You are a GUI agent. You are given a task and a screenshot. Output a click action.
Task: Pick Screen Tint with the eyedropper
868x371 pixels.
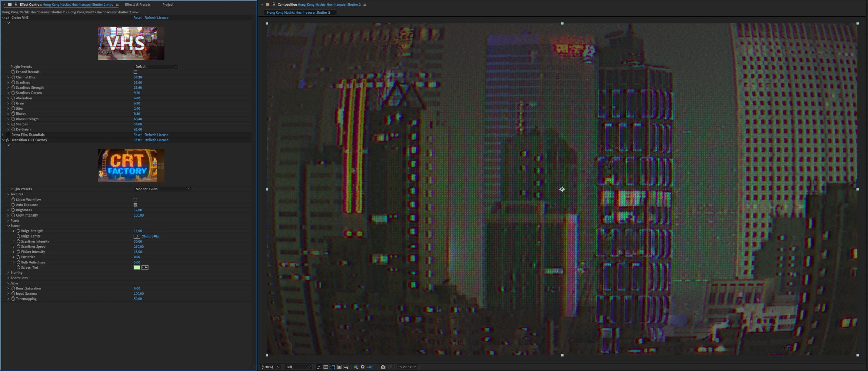tap(145, 268)
